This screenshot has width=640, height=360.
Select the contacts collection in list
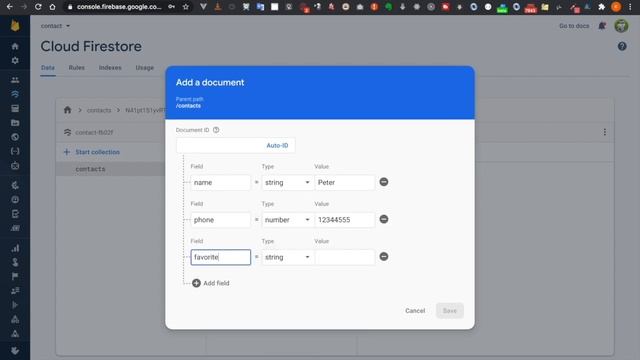pyautogui.click(x=90, y=169)
